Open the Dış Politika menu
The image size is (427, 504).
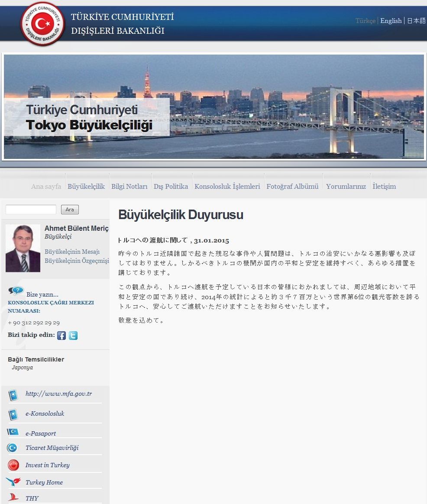[x=171, y=187]
